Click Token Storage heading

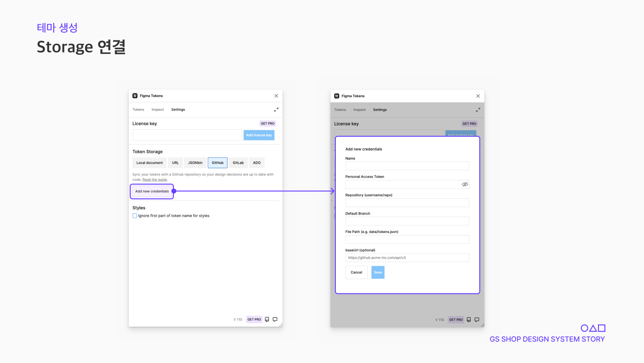(148, 152)
